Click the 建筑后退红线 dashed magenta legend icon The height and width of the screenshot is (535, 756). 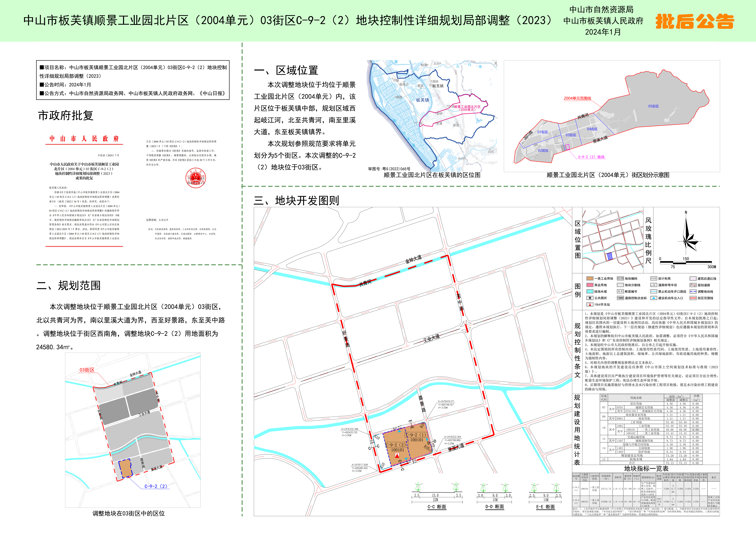(x=693, y=278)
